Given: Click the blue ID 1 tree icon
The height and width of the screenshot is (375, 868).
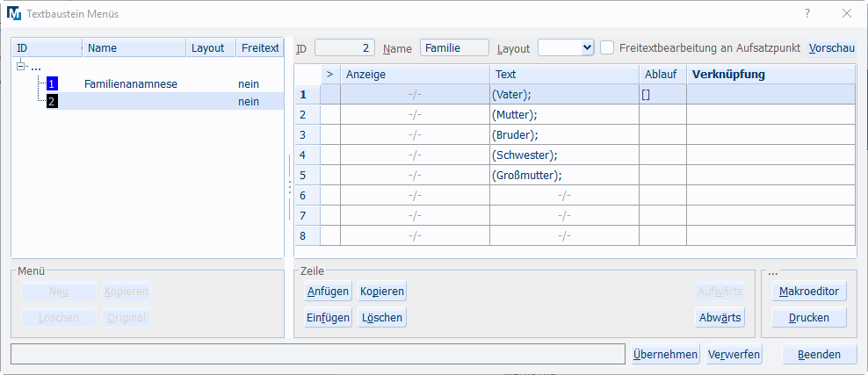Looking at the screenshot, I should click(53, 84).
